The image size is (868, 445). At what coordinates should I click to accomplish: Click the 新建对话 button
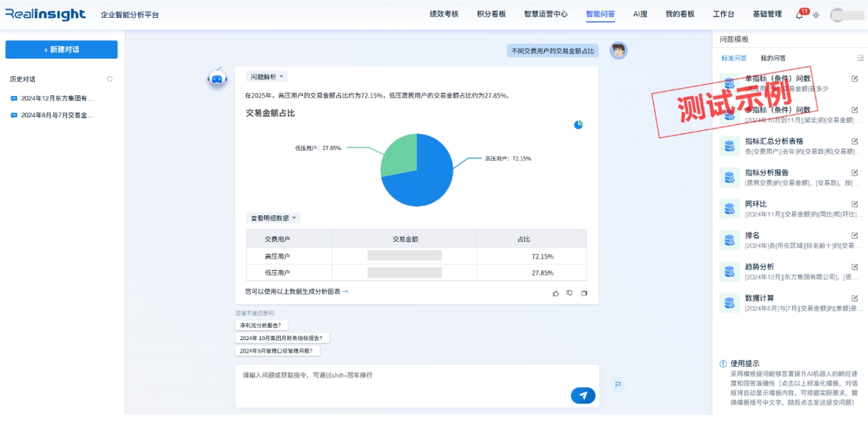(62, 50)
